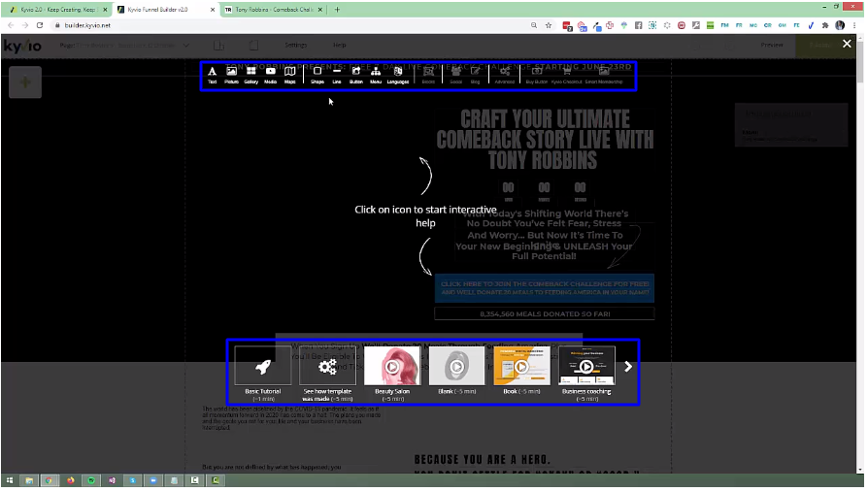The width and height of the screenshot is (868, 492).
Task: Open the browser extensions puzzle icon
Action: click(826, 25)
